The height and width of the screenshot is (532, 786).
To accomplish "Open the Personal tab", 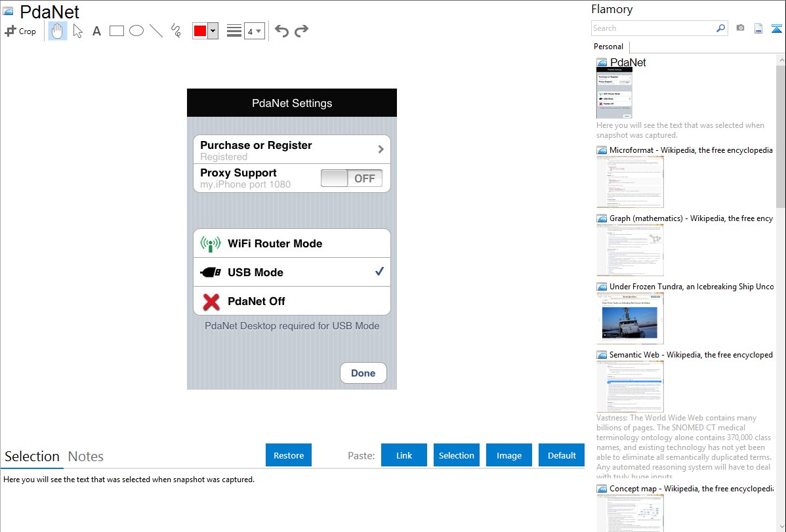I will [609, 46].
